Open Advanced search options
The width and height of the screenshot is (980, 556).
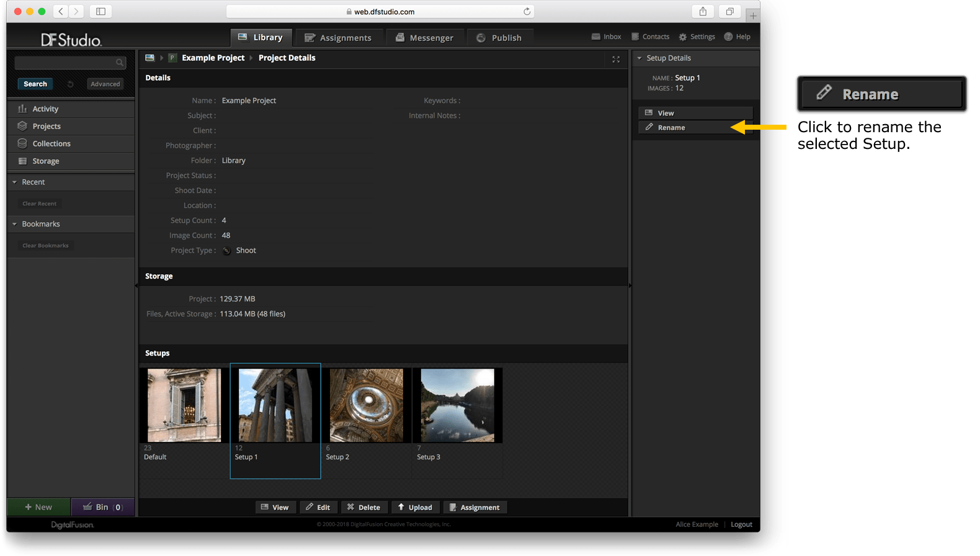[x=105, y=84]
